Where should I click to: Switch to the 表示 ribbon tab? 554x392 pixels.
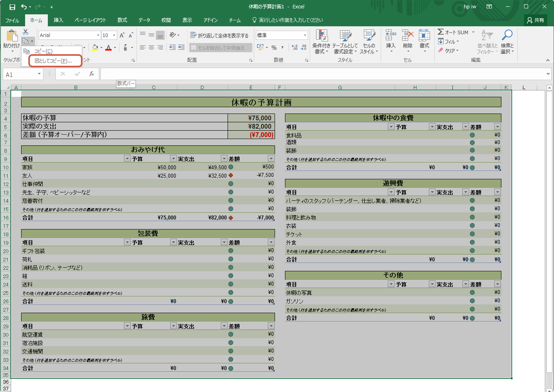click(x=187, y=20)
